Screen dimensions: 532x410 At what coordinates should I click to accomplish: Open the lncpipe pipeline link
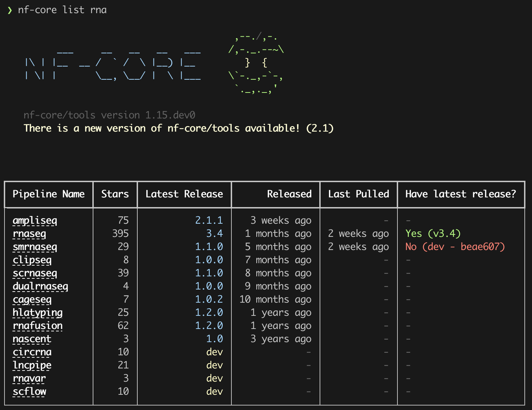click(x=31, y=365)
